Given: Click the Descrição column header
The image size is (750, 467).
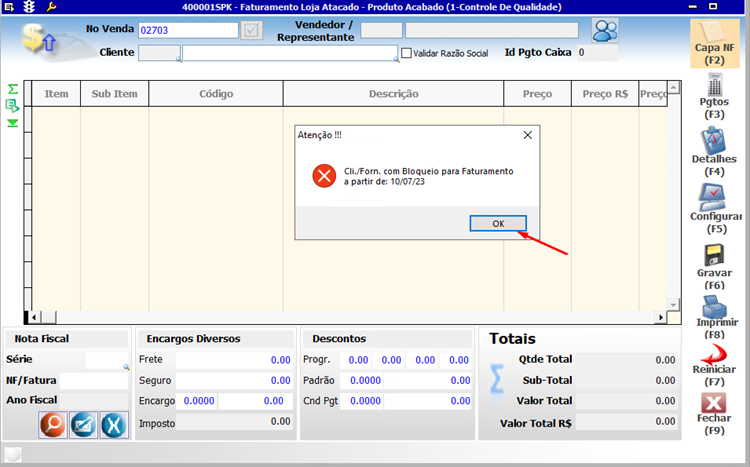Looking at the screenshot, I should (x=393, y=94).
